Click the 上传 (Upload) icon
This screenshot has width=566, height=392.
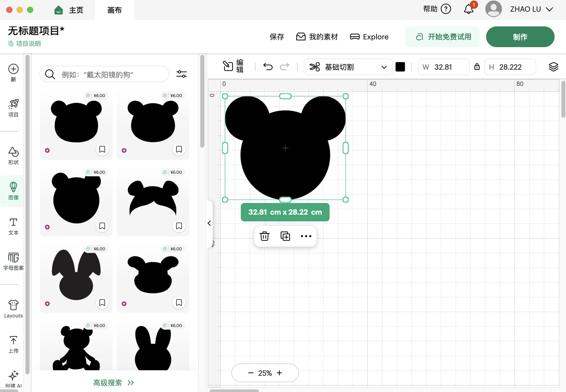[x=13, y=340]
